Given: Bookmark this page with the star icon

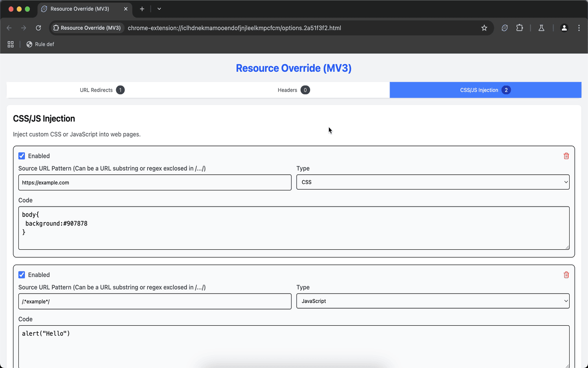Looking at the screenshot, I should [x=484, y=28].
